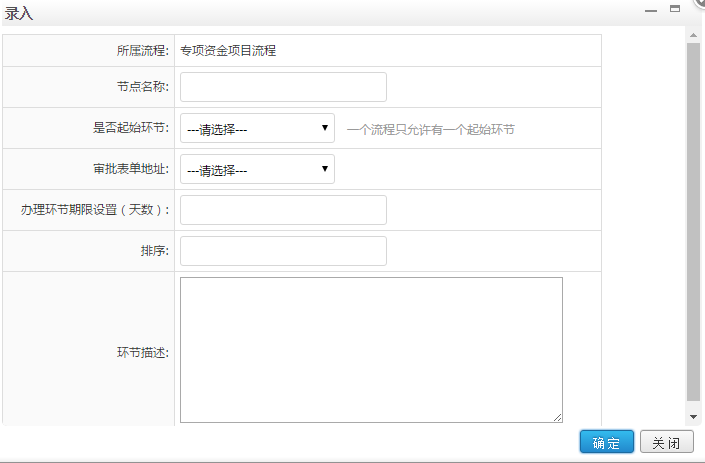Screen dimensions: 705x463
Task: Click scrollbar up arrow
Action: point(693,36)
